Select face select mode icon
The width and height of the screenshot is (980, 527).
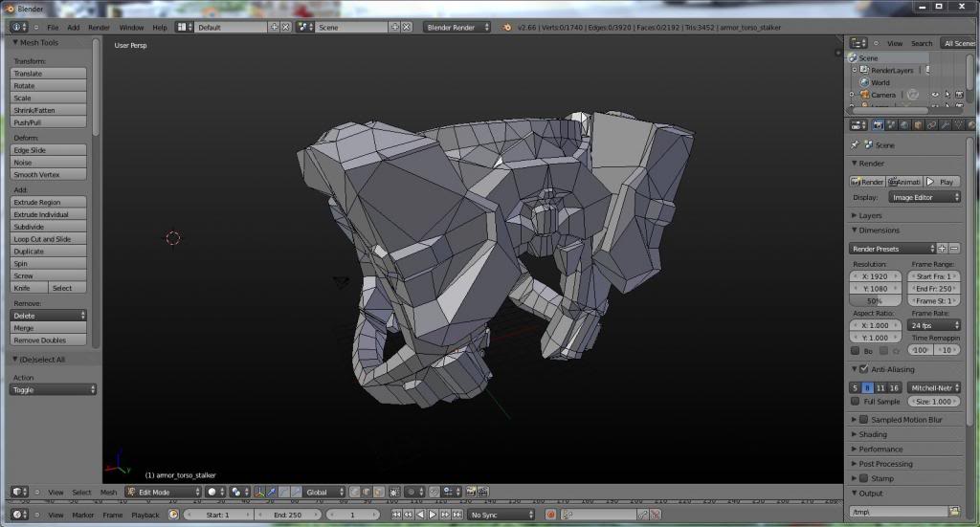(x=378, y=492)
